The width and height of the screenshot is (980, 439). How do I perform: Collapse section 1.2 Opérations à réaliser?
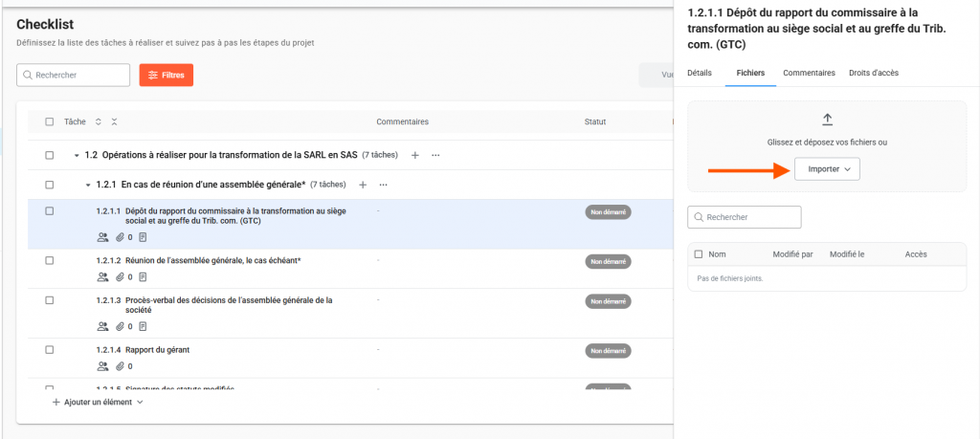[77, 155]
